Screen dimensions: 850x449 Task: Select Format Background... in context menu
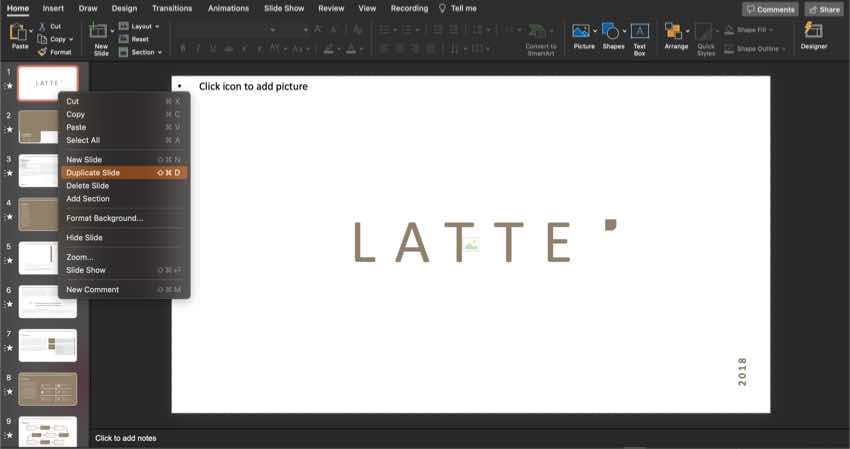pyautogui.click(x=104, y=218)
